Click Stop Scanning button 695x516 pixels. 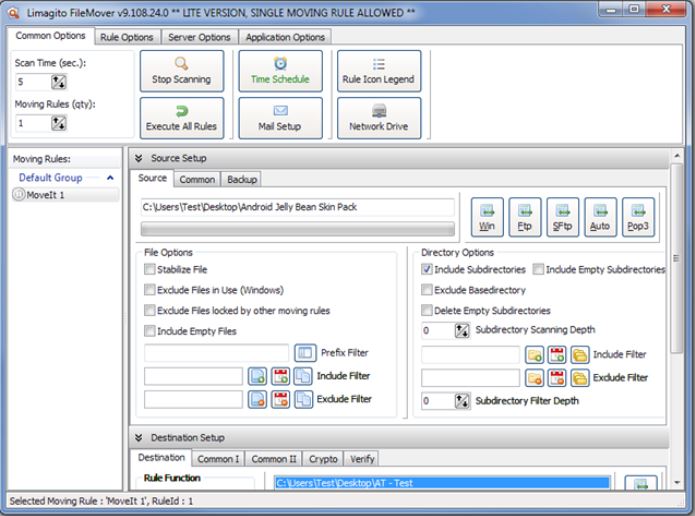(x=182, y=71)
